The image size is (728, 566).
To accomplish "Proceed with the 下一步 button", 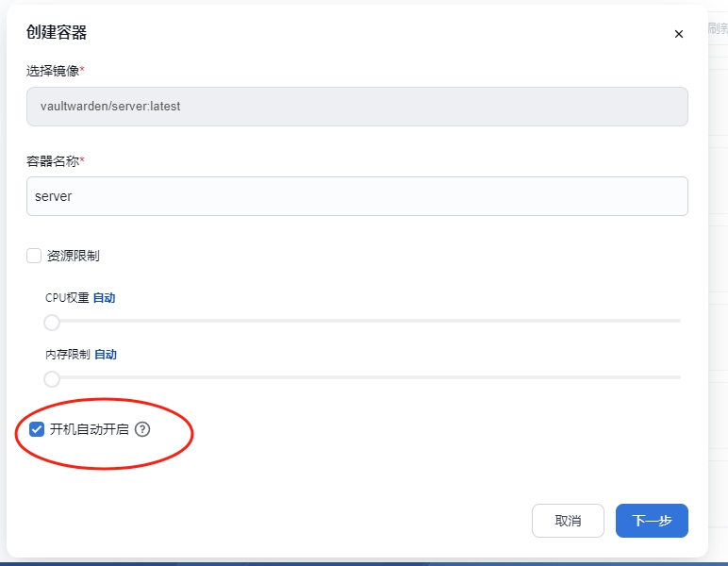I will [652, 521].
